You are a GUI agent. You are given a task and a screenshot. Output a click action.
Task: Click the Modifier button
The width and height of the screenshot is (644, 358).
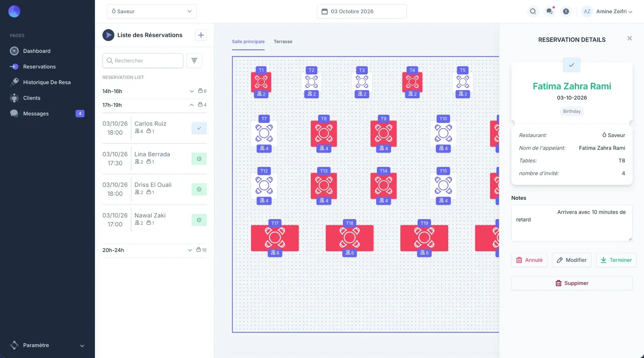572,260
